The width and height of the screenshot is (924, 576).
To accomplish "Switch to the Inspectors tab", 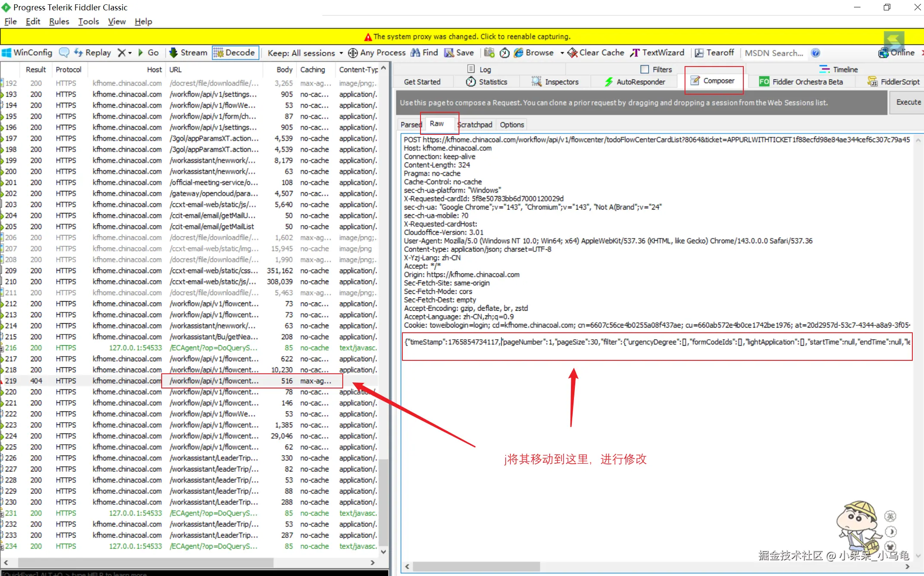I will click(555, 82).
